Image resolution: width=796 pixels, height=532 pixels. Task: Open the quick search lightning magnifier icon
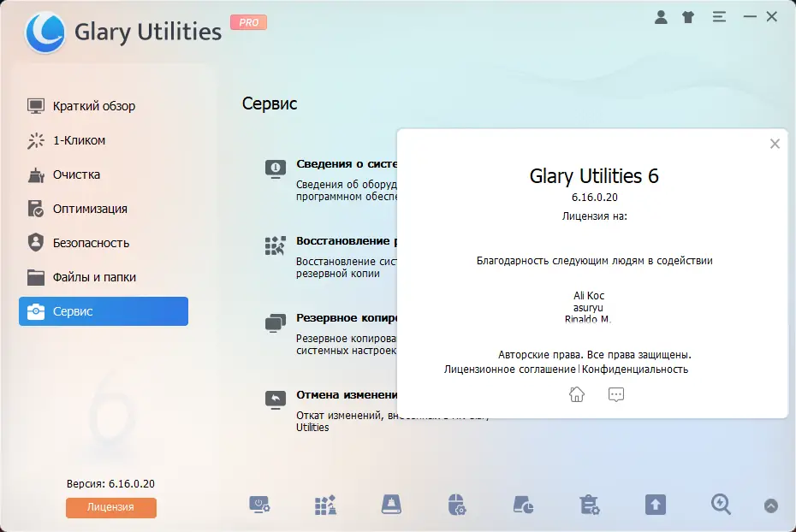(721, 505)
